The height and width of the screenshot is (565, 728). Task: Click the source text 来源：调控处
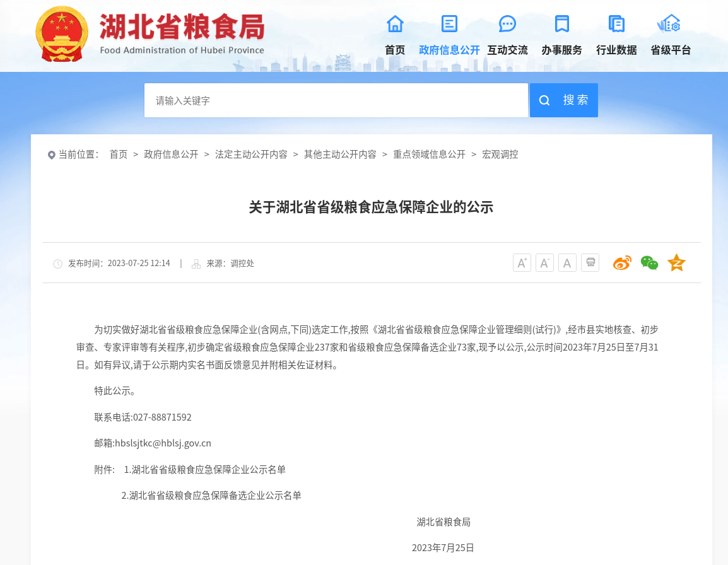230,263
